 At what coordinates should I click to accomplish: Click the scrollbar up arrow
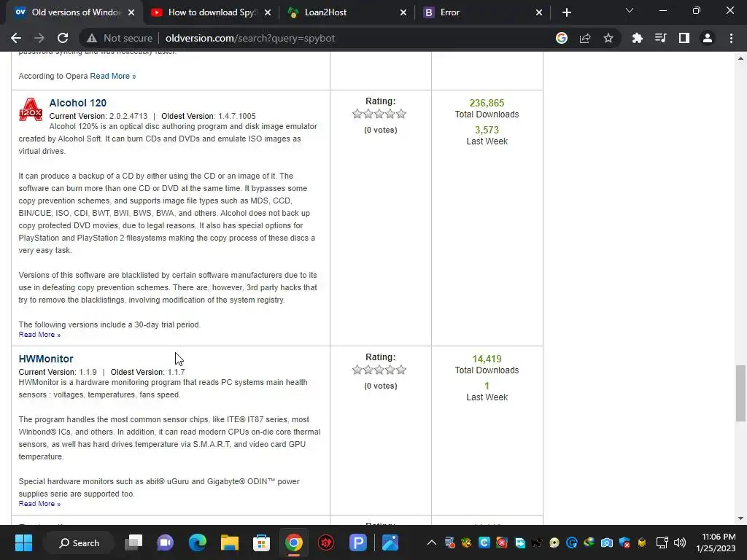tap(740, 58)
